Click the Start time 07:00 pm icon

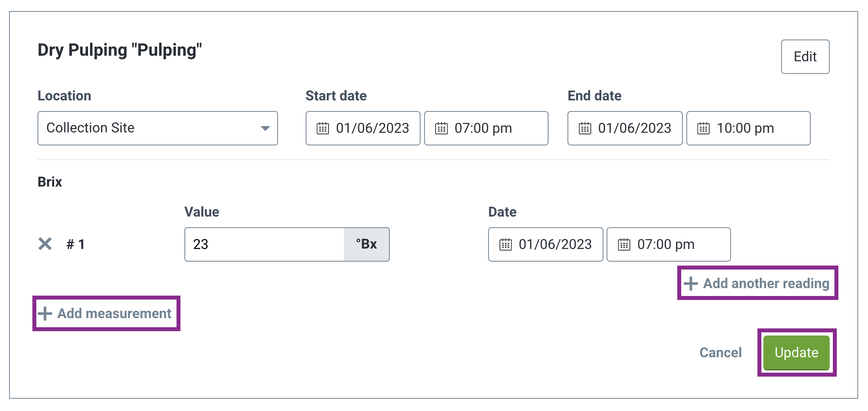441,128
